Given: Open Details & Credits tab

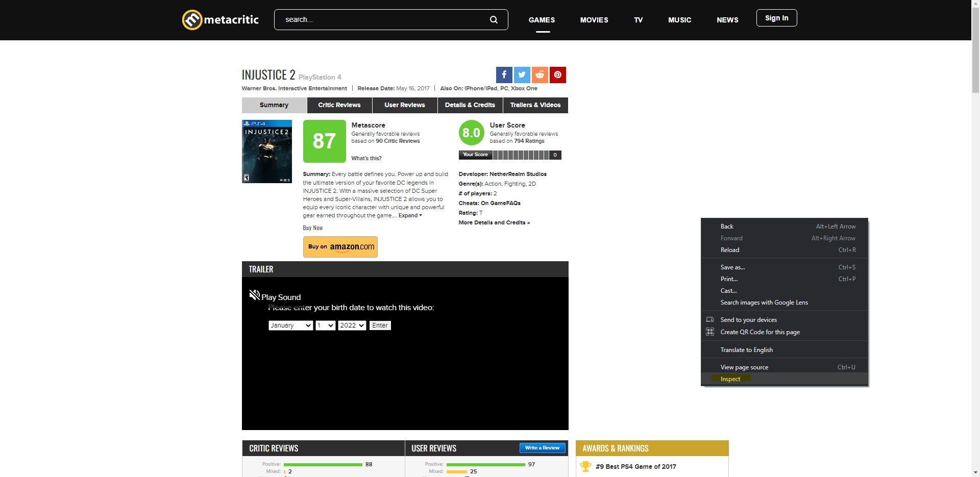Looking at the screenshot, I should (470, 105).
